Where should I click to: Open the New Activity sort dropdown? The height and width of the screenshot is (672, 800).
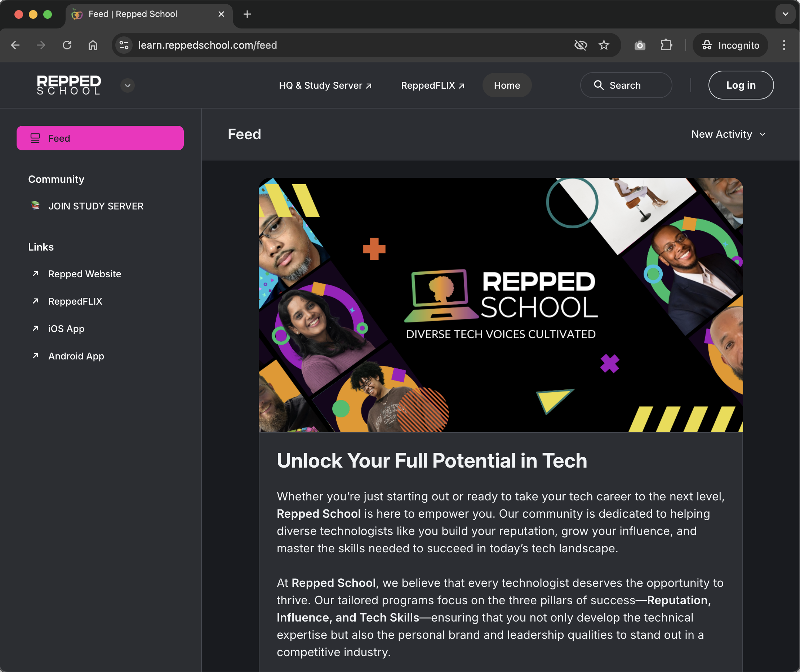tap(728, 134)
